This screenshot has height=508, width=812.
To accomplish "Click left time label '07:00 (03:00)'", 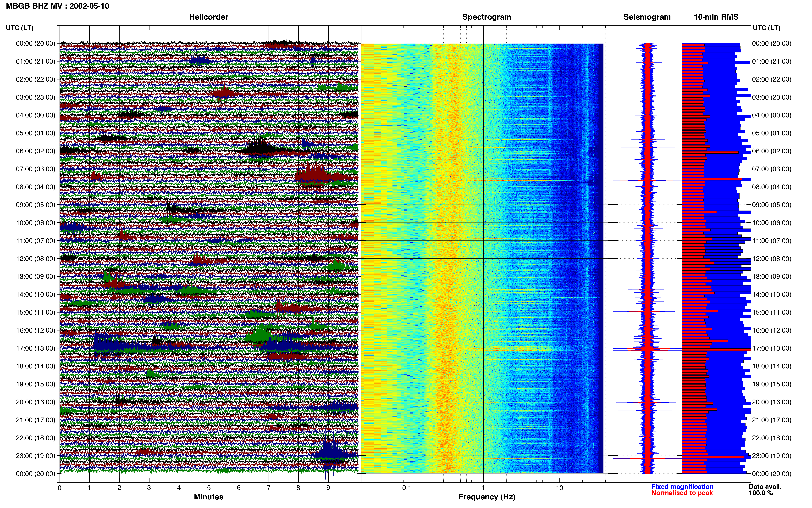I will (x=36, y=169).
